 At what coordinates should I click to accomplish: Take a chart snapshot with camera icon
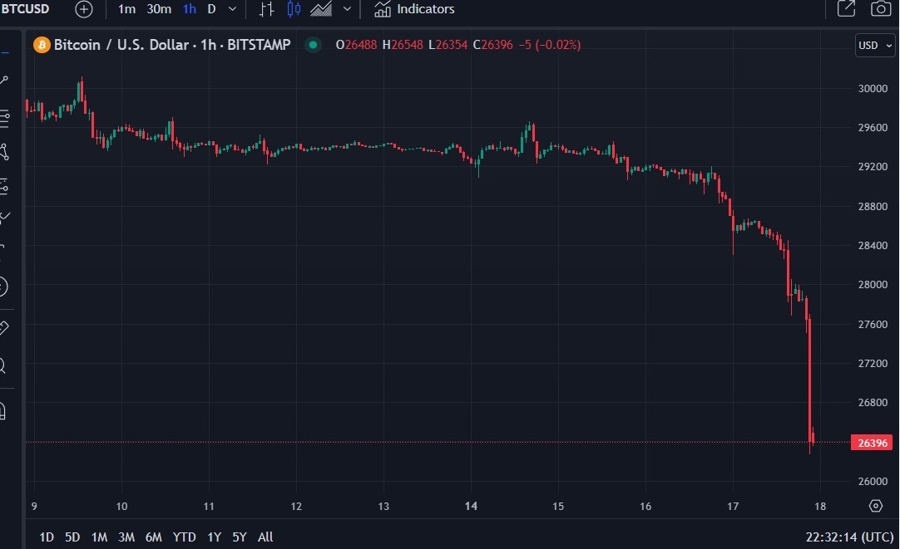coord(880,9)
